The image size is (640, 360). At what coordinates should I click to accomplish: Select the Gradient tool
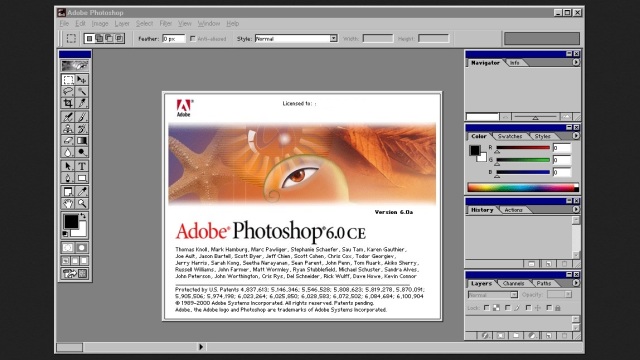coord(82,141)
